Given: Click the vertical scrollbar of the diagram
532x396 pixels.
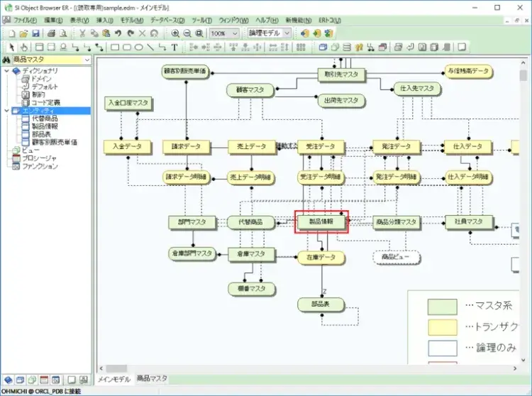Looking at the screenshot, I should 523,213.
